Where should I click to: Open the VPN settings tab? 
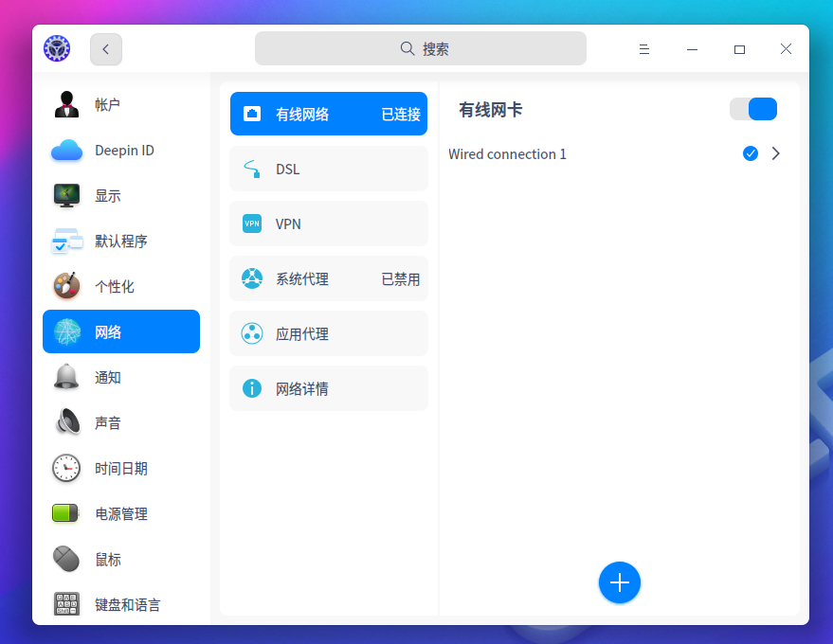tap(329, 224)
